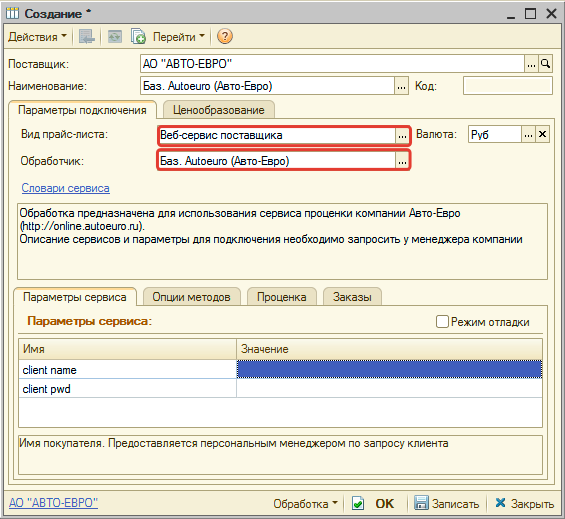Open the Действия dropdown menu
This screenshot has height=519, width=565.
[x=37, y=36]
